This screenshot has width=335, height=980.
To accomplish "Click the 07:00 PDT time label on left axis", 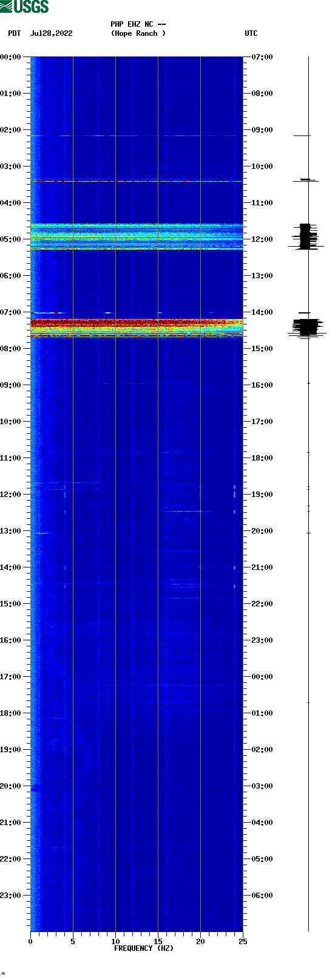I will click(x=10, y=312).
